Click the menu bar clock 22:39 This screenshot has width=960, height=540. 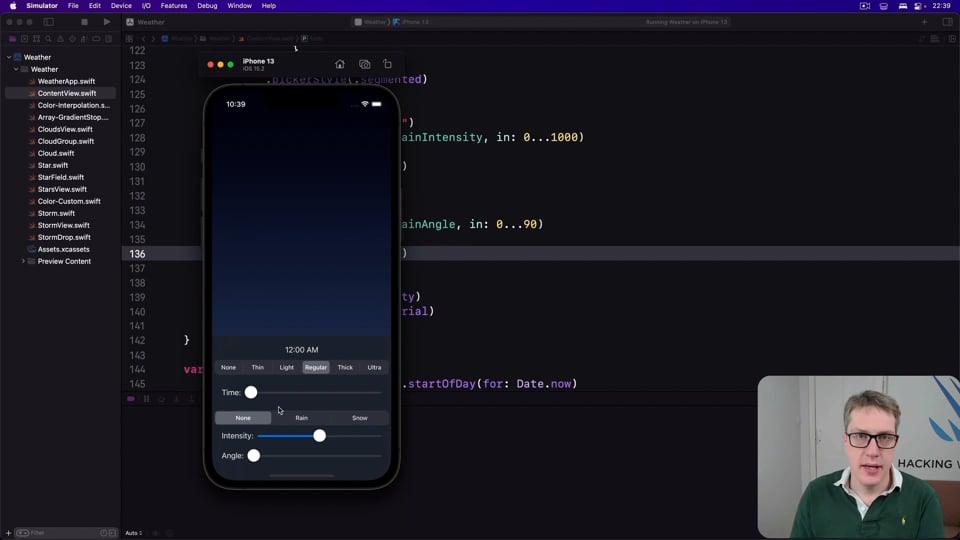tap(941, 6)
